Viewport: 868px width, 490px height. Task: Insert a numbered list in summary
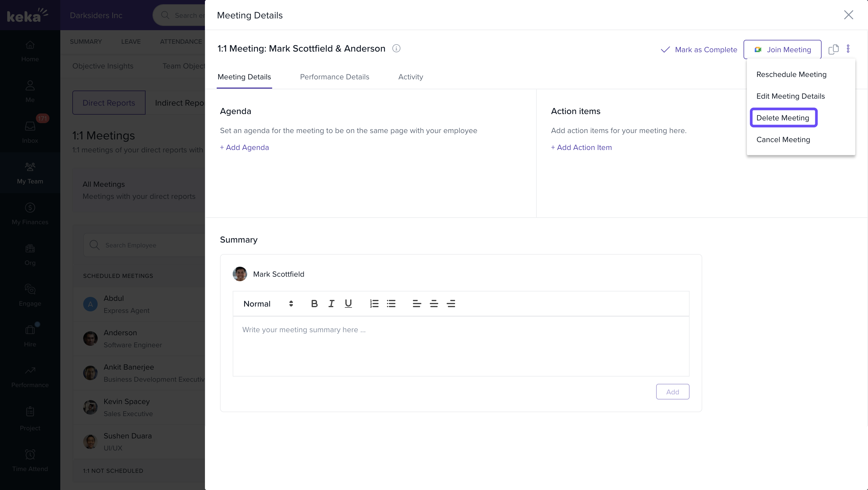(374, 304)
